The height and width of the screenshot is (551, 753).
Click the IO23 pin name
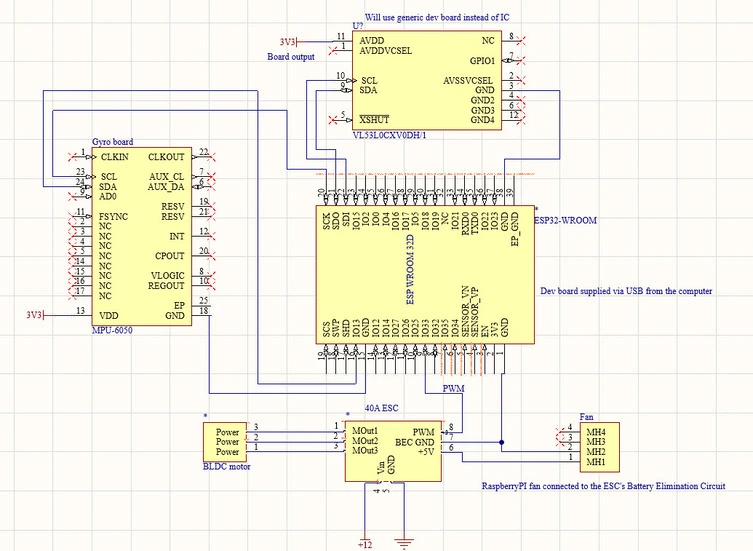(494, 221)
